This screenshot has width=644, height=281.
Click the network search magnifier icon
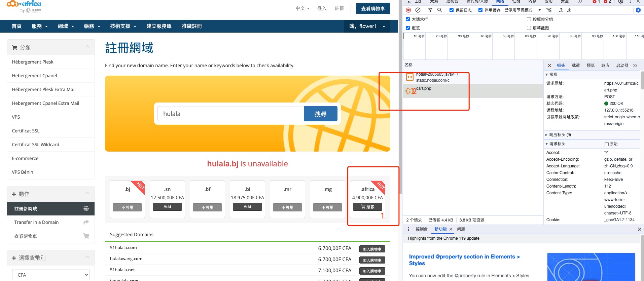[x=439, y=10]
